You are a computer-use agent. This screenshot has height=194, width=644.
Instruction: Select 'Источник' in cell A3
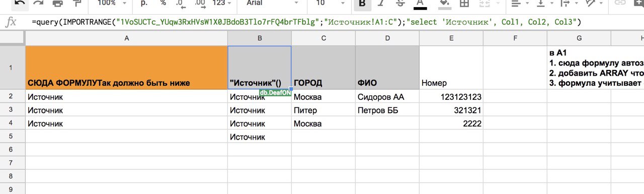[x=126, y=110]
